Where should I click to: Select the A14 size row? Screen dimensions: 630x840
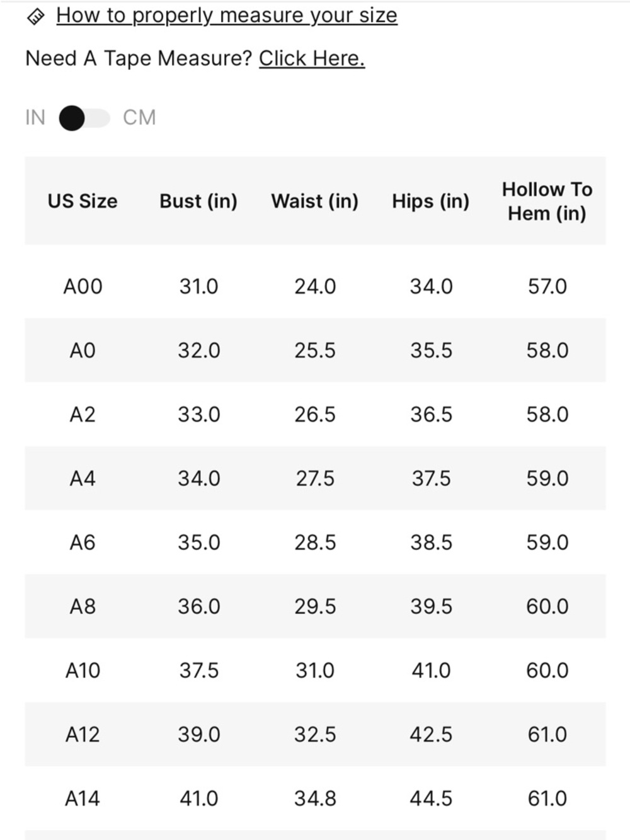[315, 798]
